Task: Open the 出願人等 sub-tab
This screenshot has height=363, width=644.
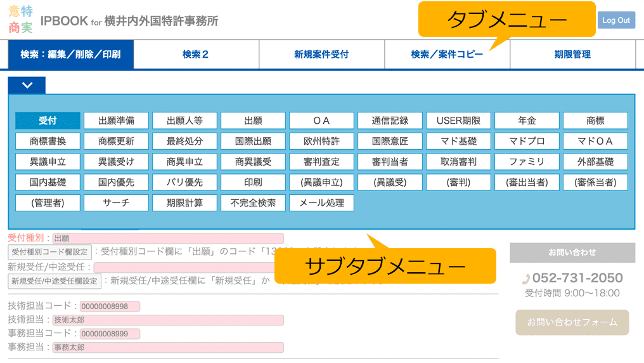Action: (x=185, y=121)
